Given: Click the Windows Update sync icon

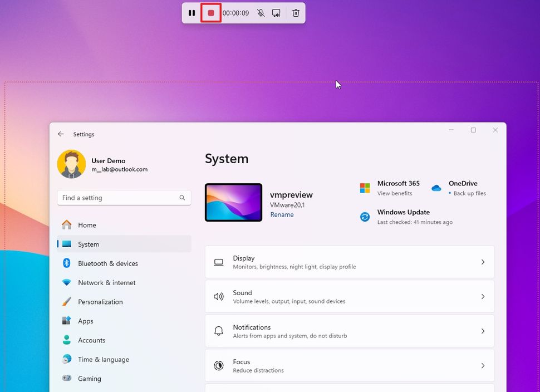Looking at the screenshot, I should click(365, 216).
